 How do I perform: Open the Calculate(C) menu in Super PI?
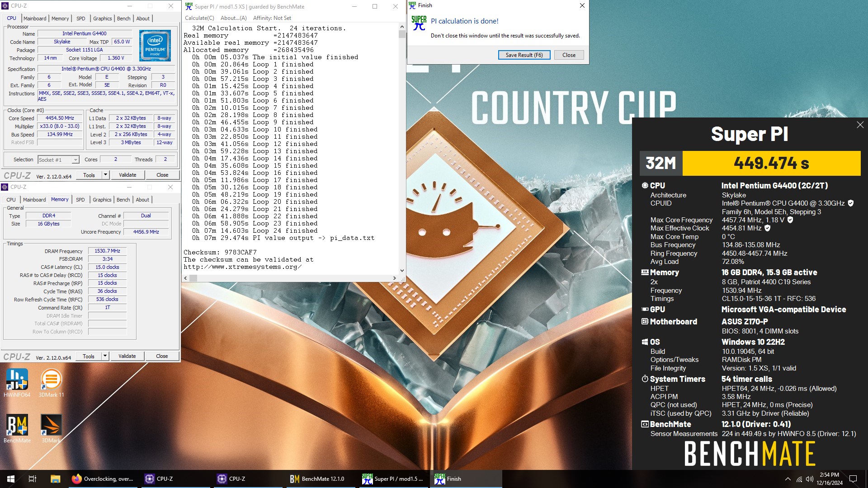pos(199,18)
